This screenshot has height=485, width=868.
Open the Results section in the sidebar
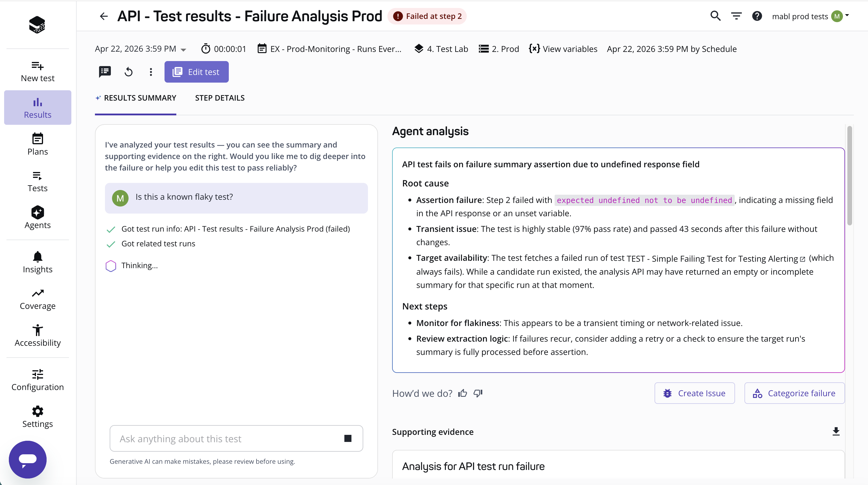point(37,108)
